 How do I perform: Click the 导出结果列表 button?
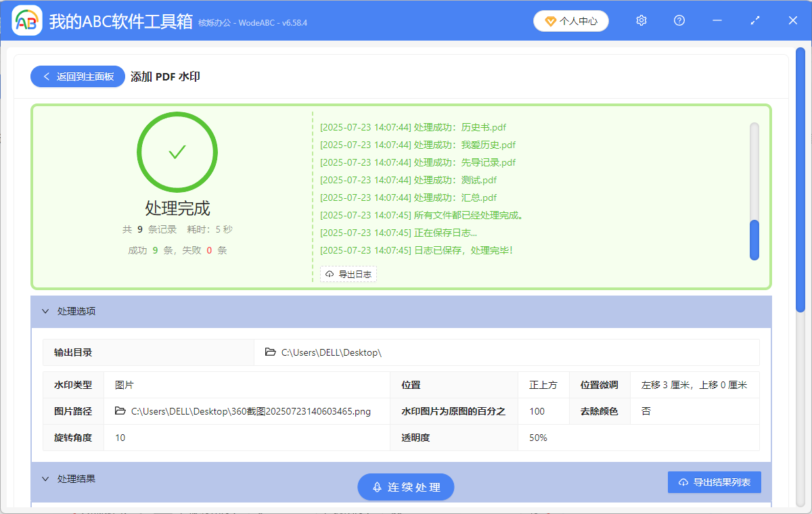(714, 482)
